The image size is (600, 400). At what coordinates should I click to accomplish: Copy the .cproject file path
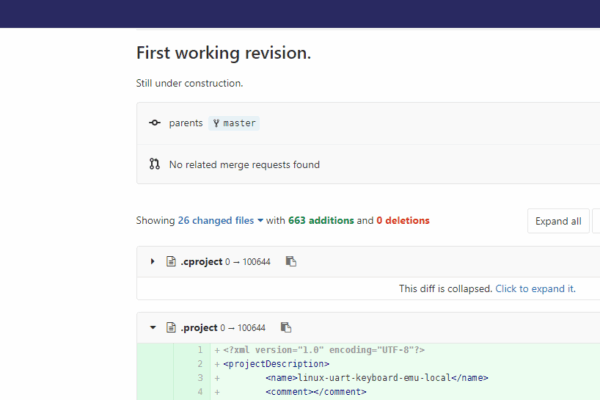tap(291, 261)
